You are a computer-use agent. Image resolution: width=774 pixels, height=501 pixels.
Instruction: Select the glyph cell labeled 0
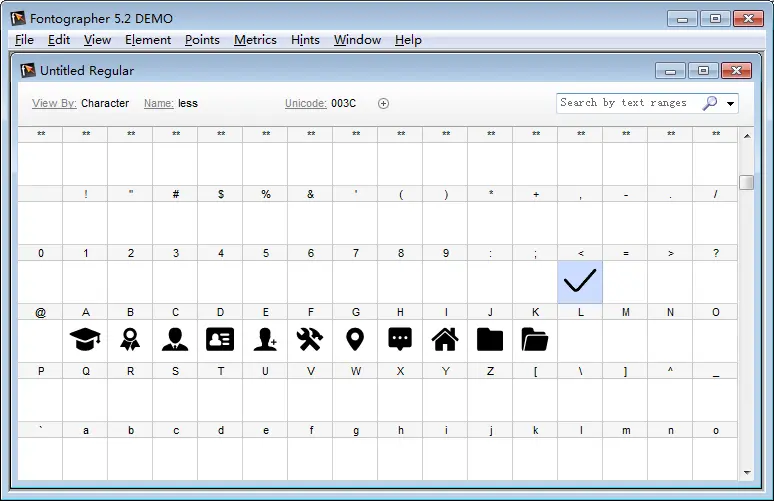[40, 282]
